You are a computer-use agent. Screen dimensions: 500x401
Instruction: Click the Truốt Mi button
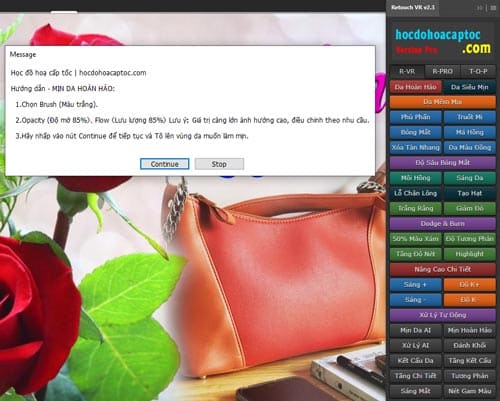470,117
